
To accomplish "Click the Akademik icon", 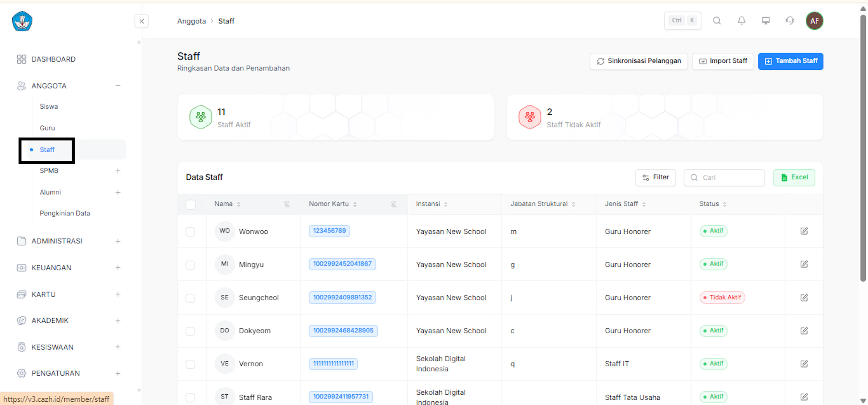I will 21,321.
